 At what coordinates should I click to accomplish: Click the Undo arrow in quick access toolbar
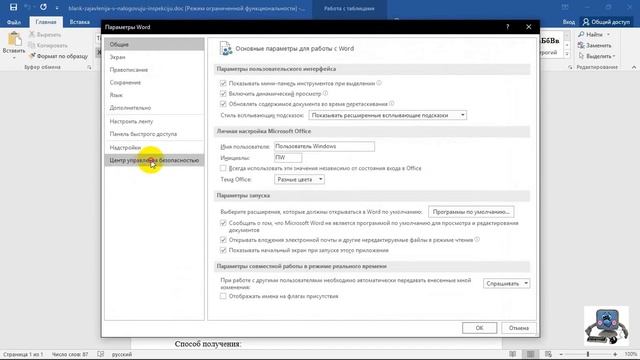pos(27,7)
